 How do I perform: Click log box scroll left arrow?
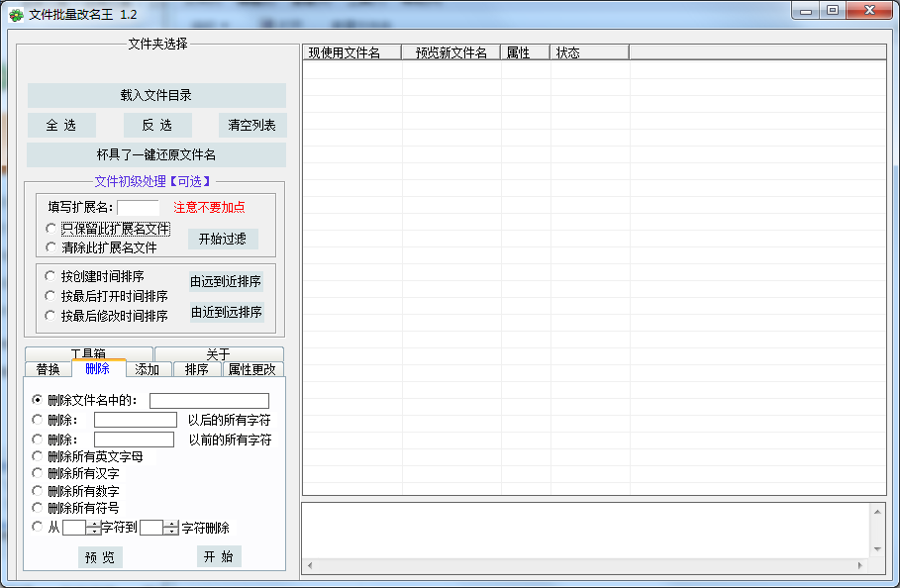point(310,565)
